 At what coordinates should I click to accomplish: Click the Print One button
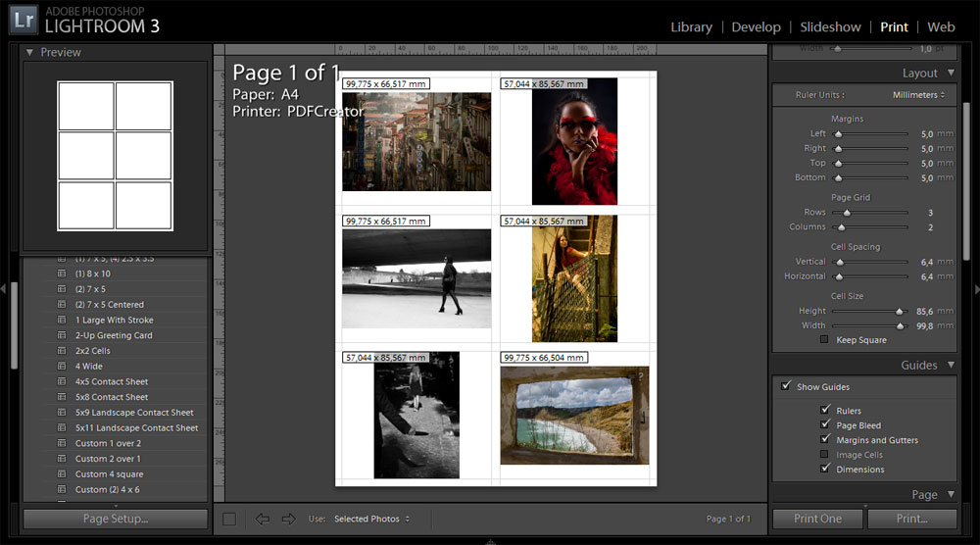[x=817, y=519]
